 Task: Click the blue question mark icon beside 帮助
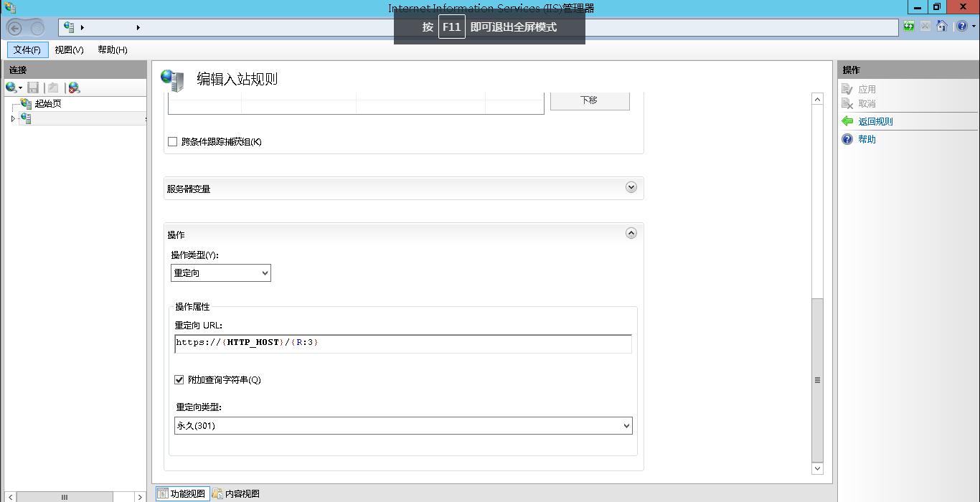pos(847,139)
